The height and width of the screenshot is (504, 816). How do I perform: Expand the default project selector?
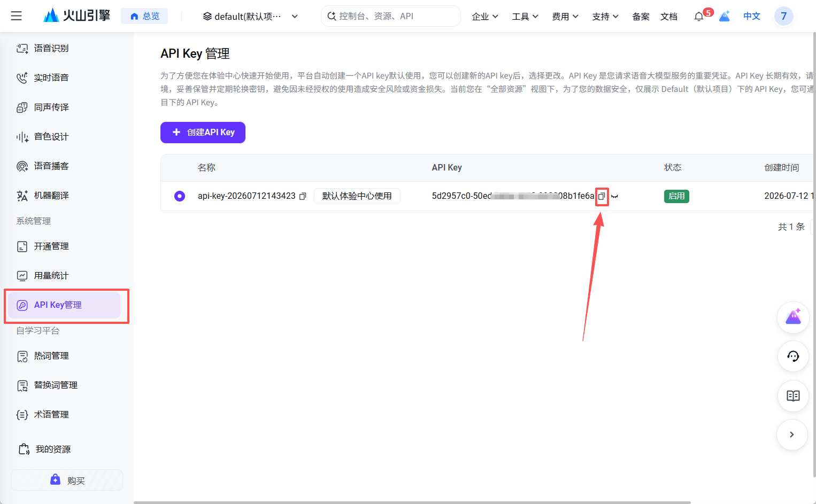tap(250, 16)
